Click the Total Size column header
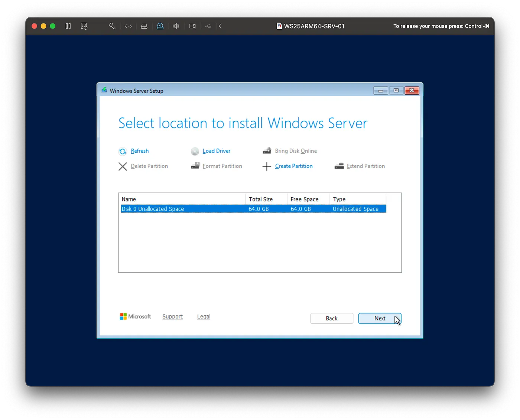Viewport: 520px width, 420px height. (x=266, y=199)
